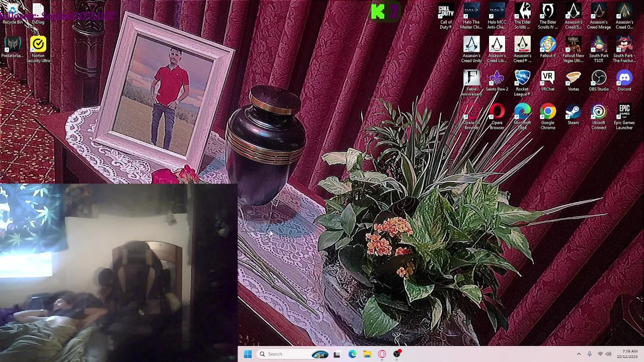Launch Vortex mod manager shortcut
The width and height of the screenshot is (644, 362).
pyautogui.click(x=573, y=80)
